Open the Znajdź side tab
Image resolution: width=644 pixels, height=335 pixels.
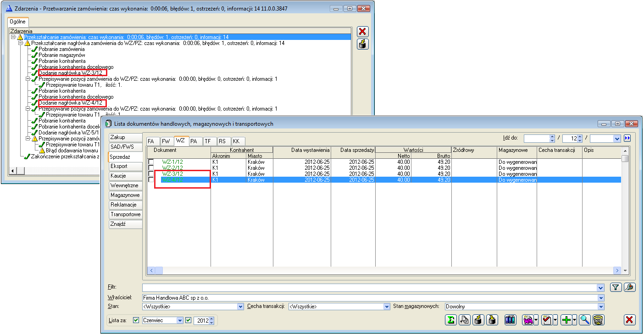(x=125, y=224)
